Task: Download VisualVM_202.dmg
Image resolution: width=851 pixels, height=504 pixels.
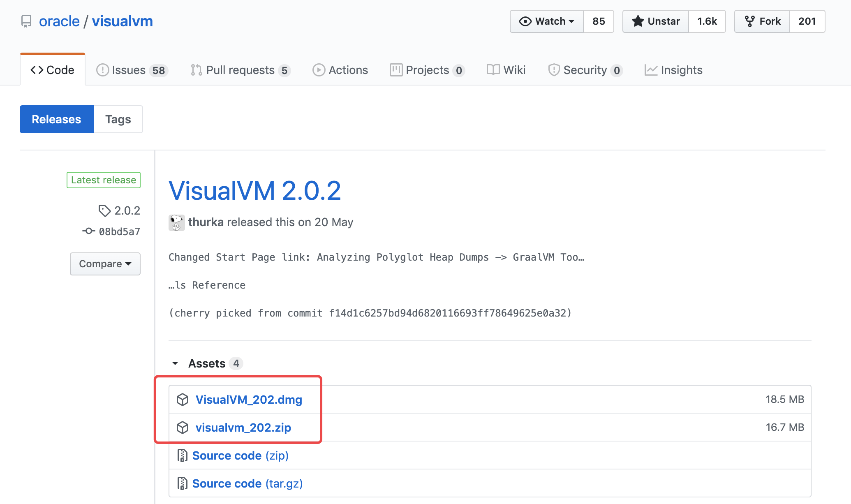Action: coord(249,400)
